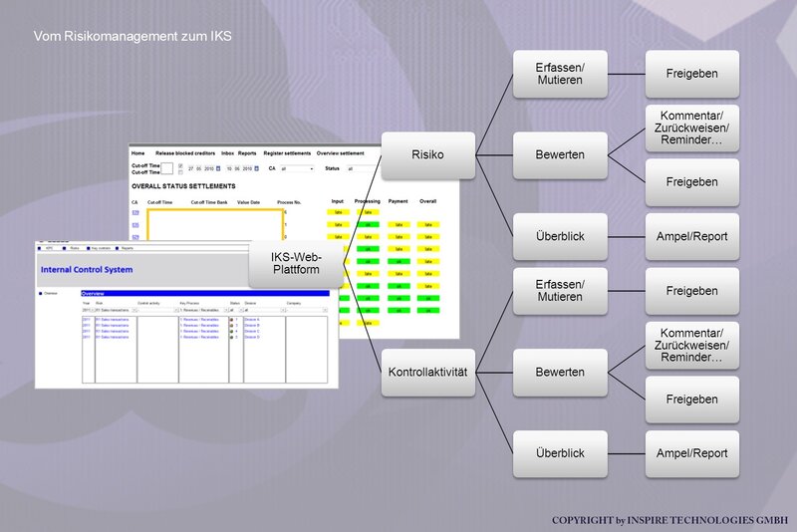Open the Inbox menu item
This screenshot has width=797, height=532.
click(228, 153)
